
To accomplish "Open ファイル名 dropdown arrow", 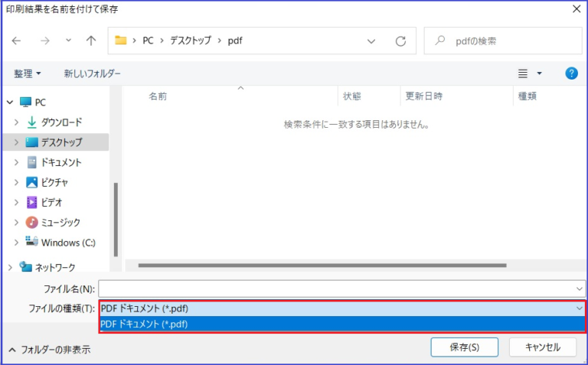I will (580, 289).
